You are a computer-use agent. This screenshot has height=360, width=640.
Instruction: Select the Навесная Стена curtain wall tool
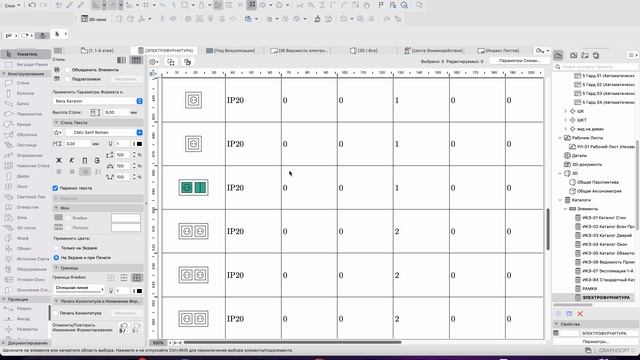click(x=32, y=166)
